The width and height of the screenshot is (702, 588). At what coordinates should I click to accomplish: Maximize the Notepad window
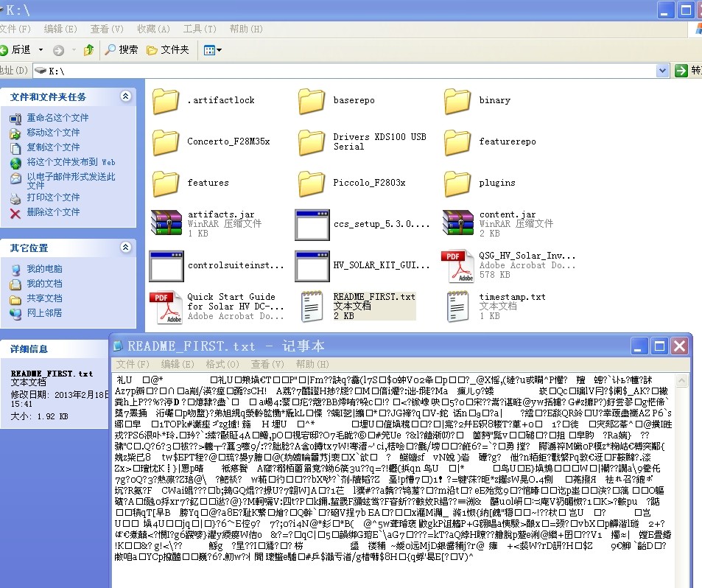pos(659,346)
